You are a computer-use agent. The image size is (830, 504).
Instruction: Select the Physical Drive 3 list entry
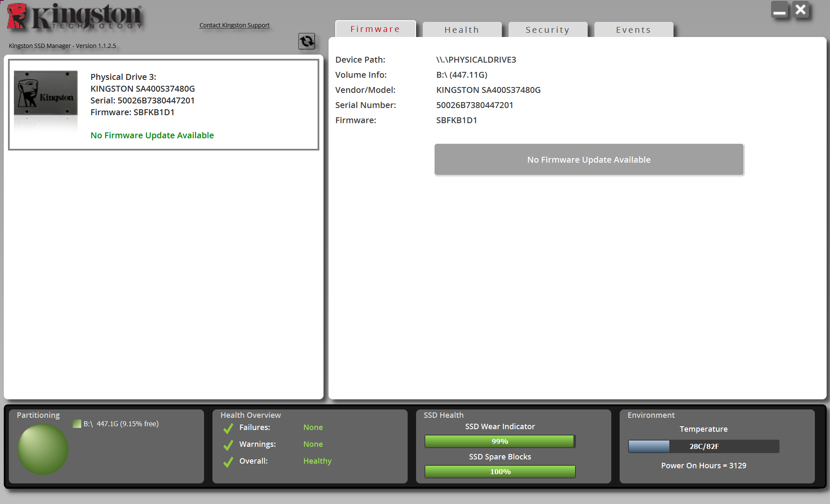click(x=163, y=105)
